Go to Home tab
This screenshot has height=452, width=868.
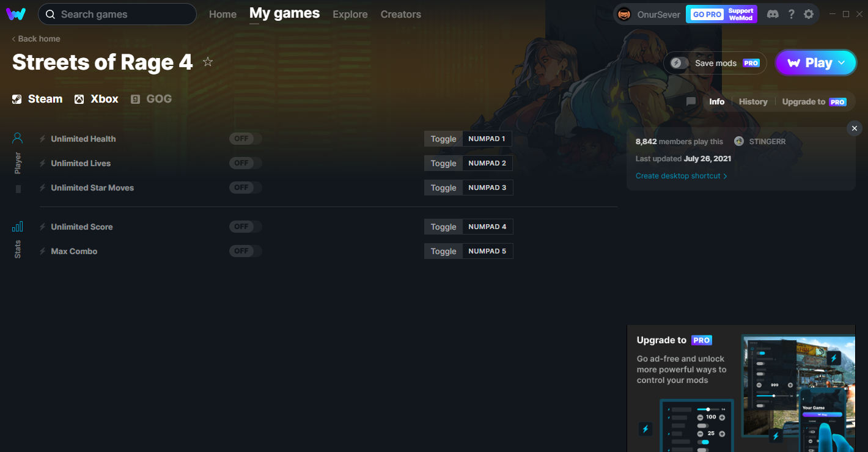223,14
